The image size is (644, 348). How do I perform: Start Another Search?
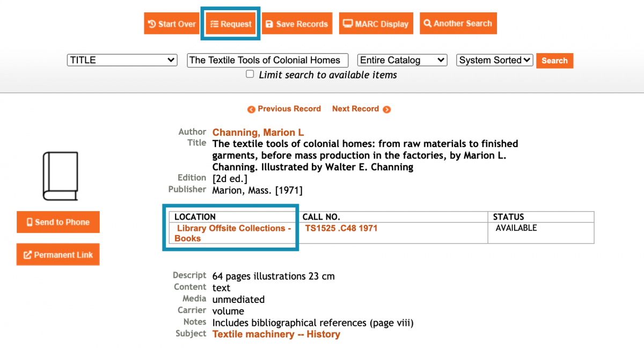pos(458,24)
